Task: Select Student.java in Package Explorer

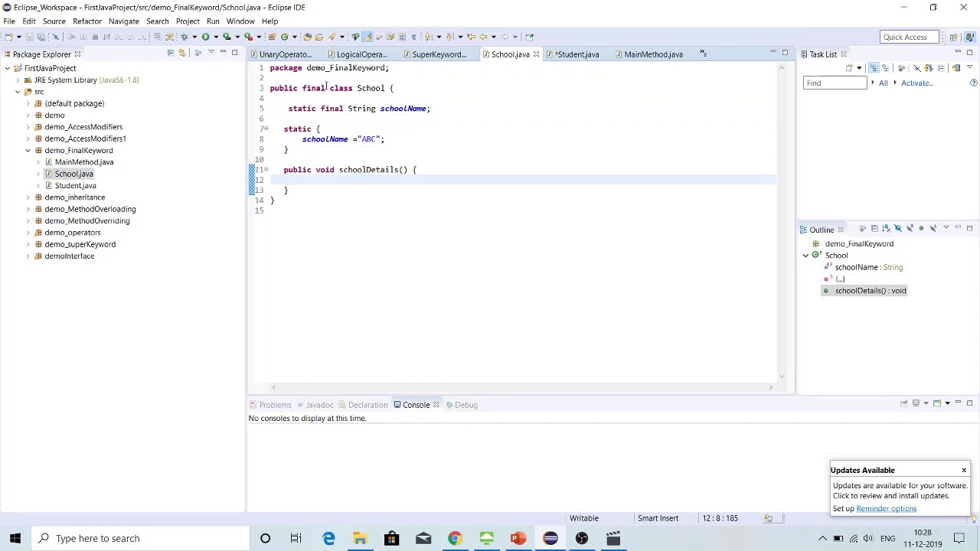Action: pyautogui.click(x=75, y=186)
